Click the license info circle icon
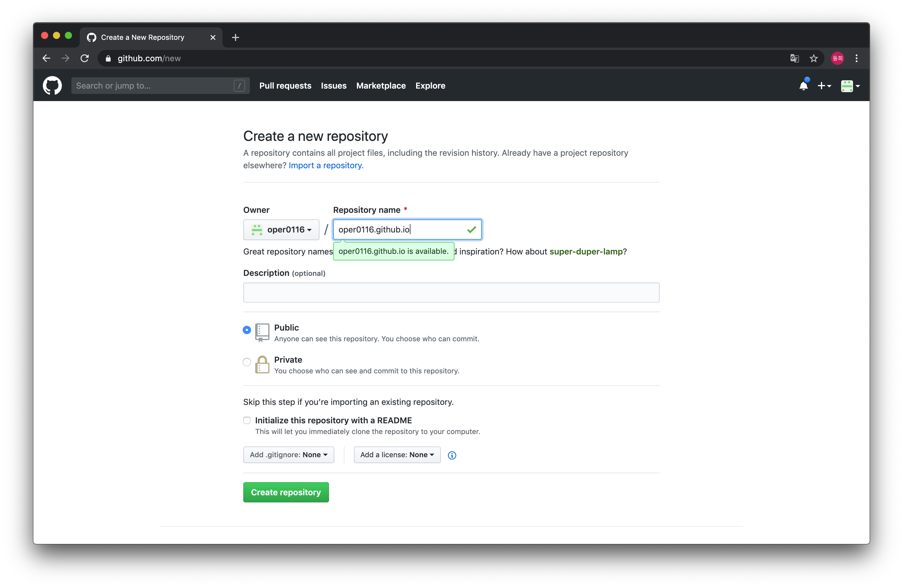Image resolution: width=903 pixels, height=588 pixels. [x=452, y=455]
